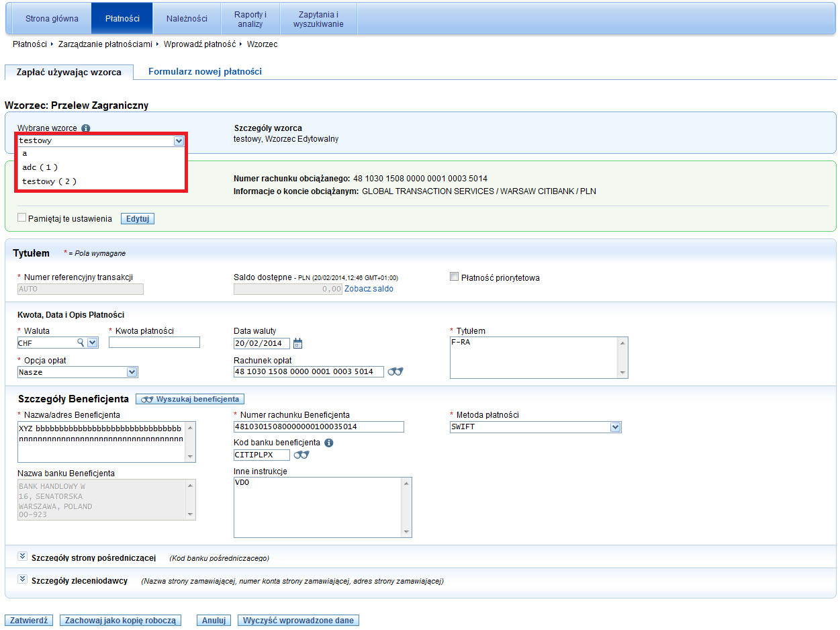Screen dimensions: 840x630
Task: Click Numer rachunku obciążanego value text
Action: (420, 179)
